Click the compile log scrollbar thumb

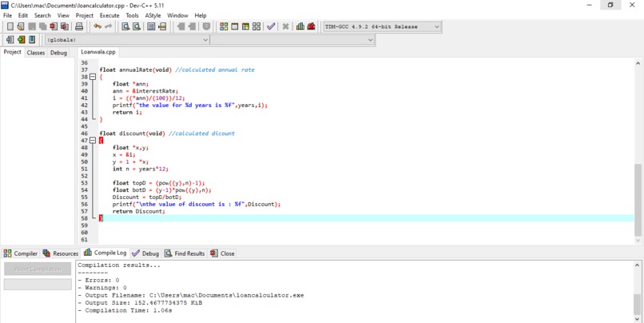638,304
